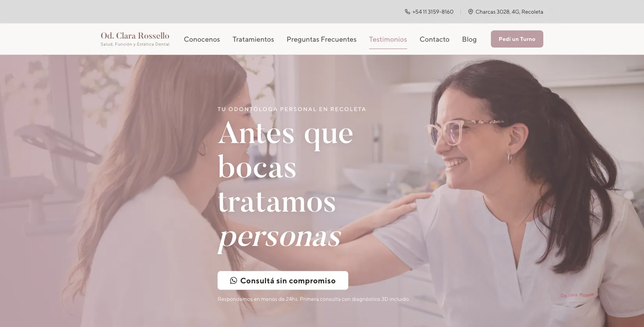Select the Testimonios nav tab
644x327 pixels.
pos(388,39)
